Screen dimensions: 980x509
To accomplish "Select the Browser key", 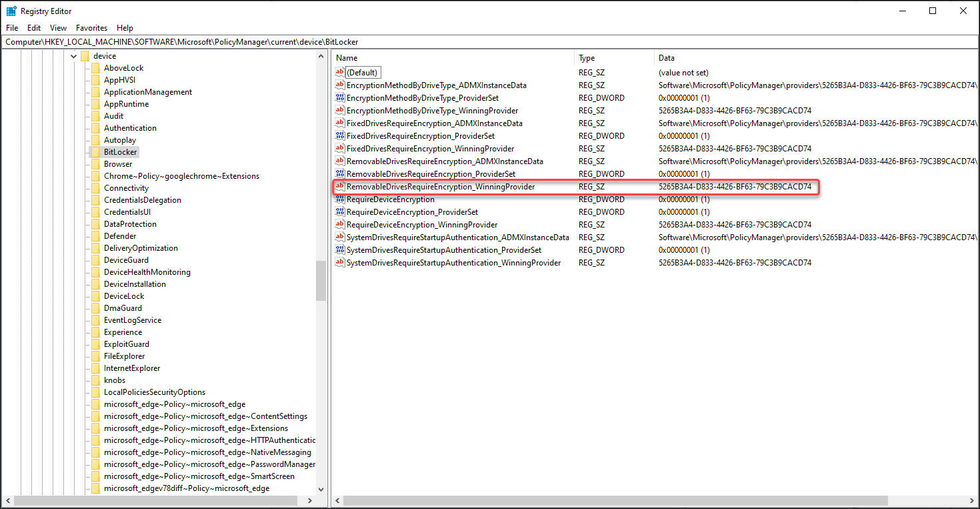I will 118,163.
